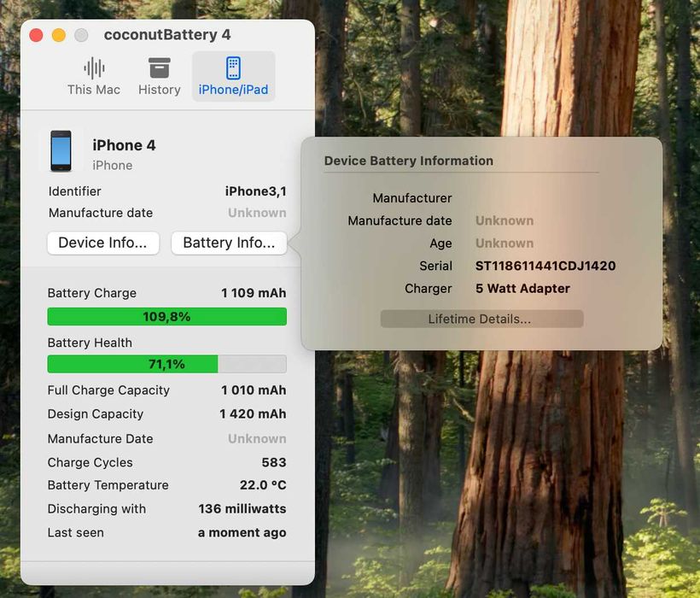Viewport: 700px width, 598px height.
Task: Click the Identifier label
Action: [74, 191]
